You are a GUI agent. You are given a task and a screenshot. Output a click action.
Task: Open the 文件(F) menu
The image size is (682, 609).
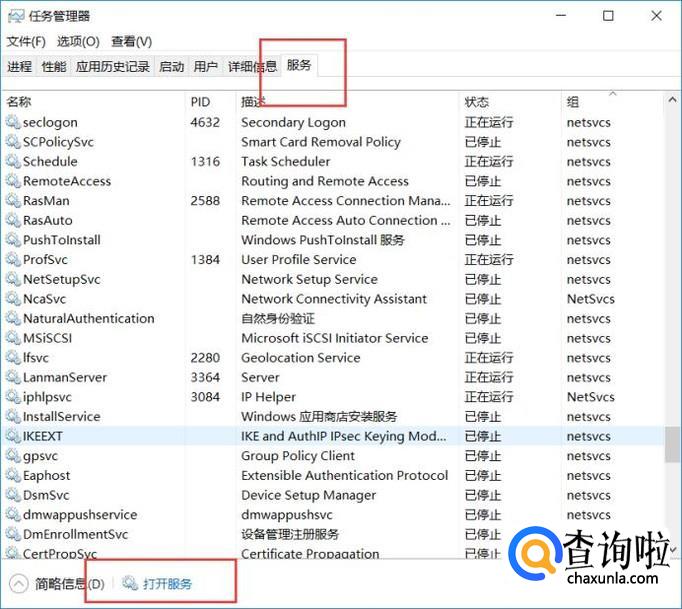coord(26,41)
